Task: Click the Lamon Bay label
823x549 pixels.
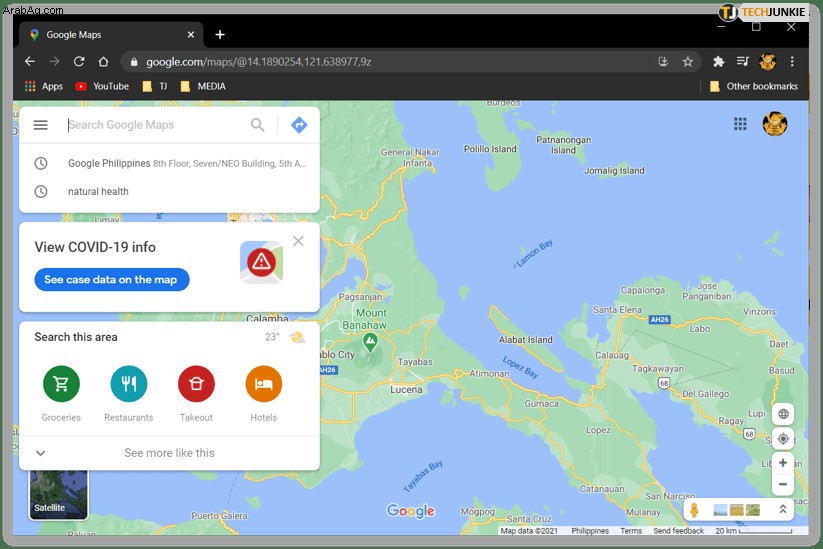Action: click(533, 254)
